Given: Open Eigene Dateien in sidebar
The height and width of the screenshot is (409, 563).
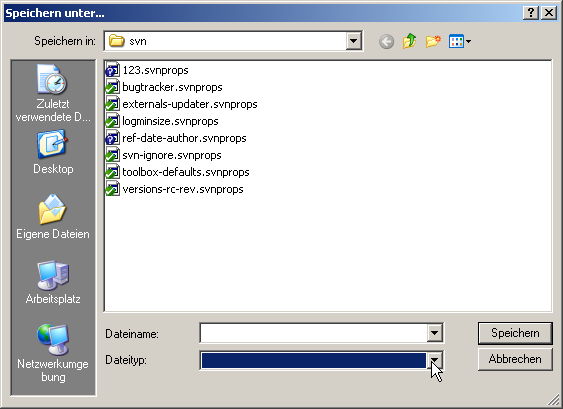Looking at the screenshot, I should [x=53, y=217].
